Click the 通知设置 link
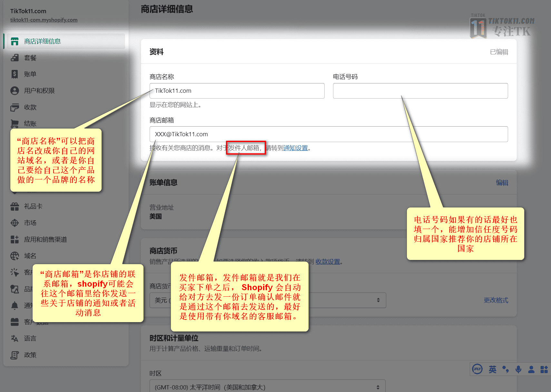 296,148
